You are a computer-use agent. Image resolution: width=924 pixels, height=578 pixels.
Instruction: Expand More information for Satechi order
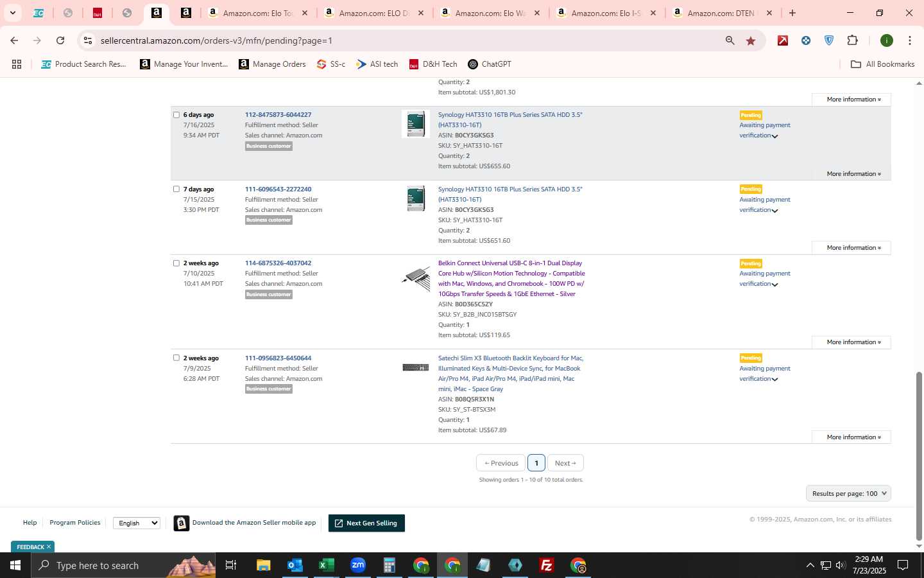[851, 437]
